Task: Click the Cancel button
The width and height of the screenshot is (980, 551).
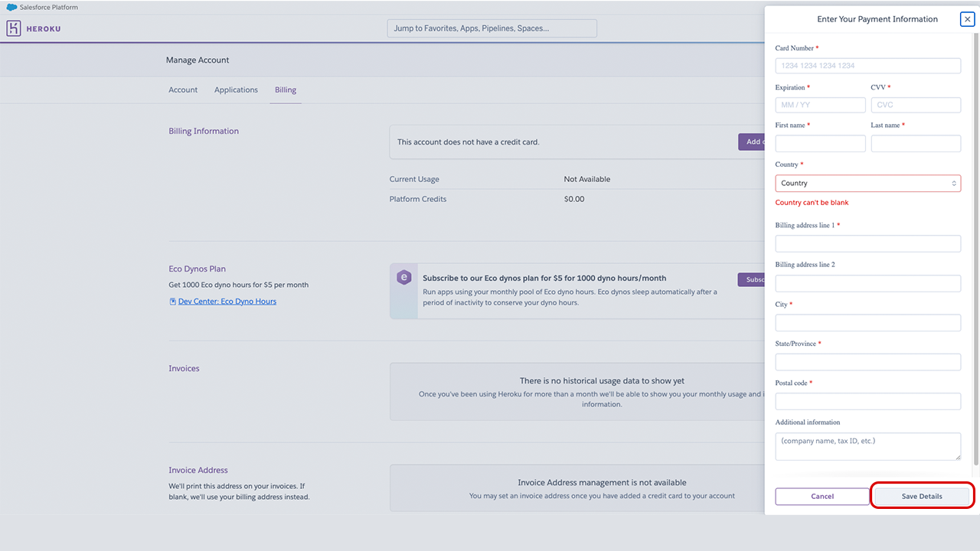Action: coord(822,496)
